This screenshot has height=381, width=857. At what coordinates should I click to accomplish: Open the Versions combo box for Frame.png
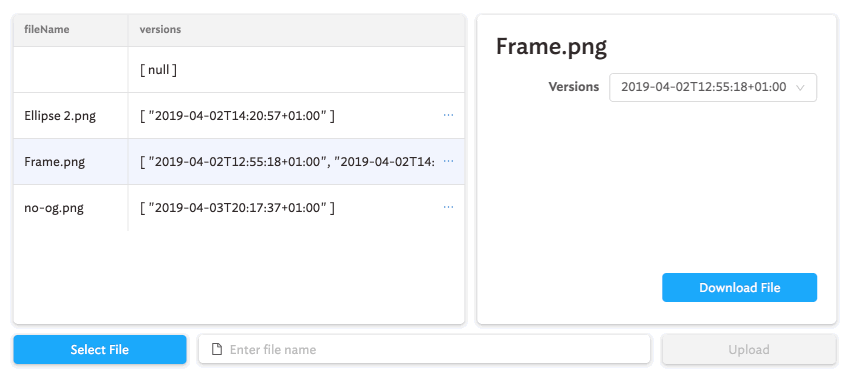[713, 87]
